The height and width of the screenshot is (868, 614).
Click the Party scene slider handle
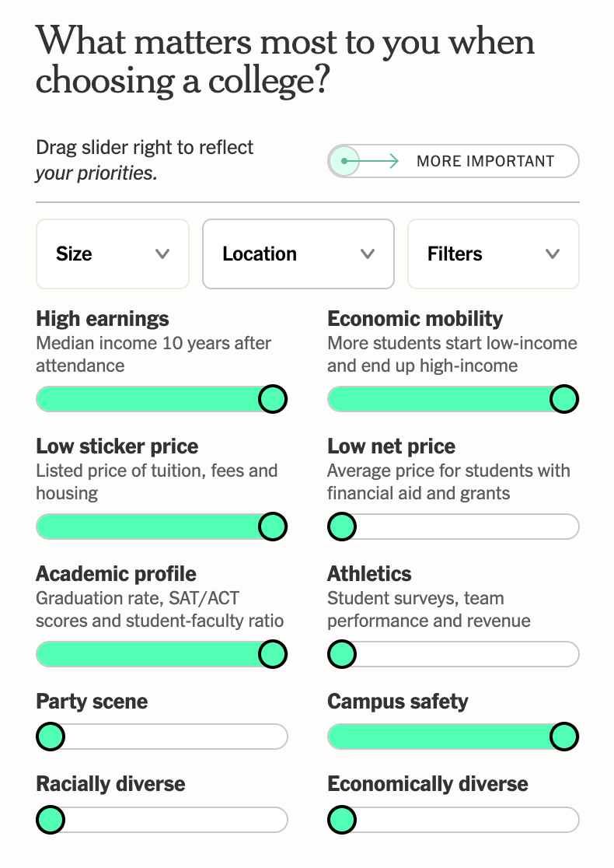point(51,737)
